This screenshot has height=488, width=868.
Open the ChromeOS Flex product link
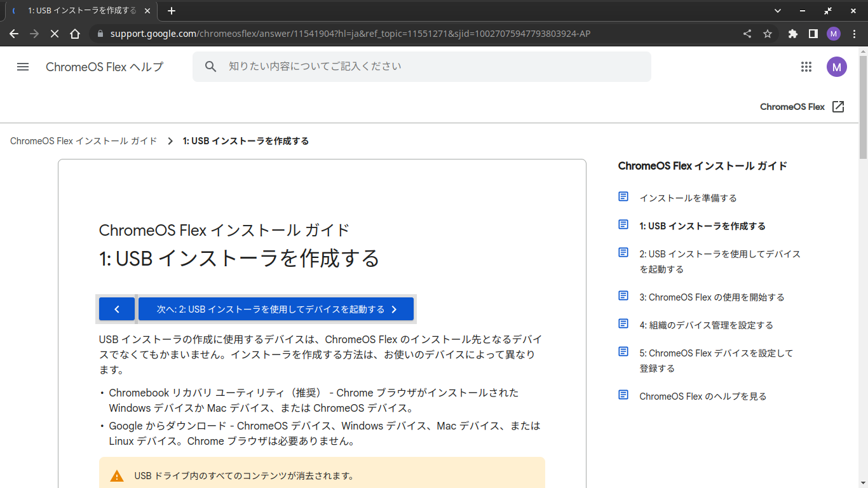pos(802,107)
